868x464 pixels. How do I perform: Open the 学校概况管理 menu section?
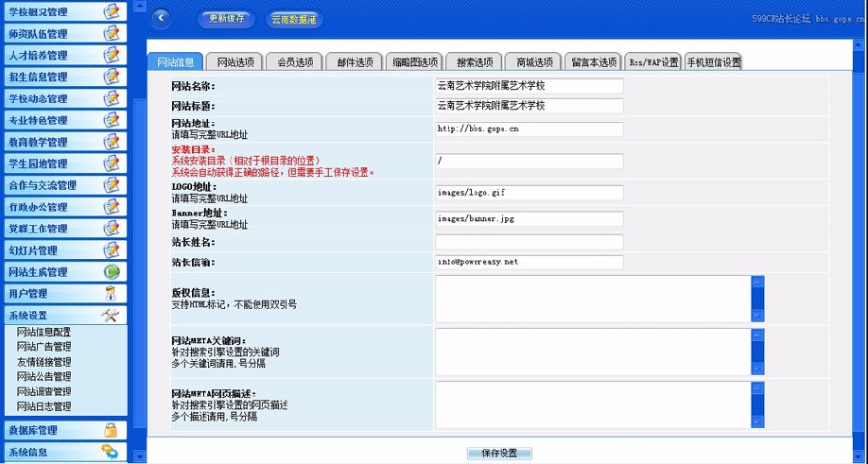66,12
